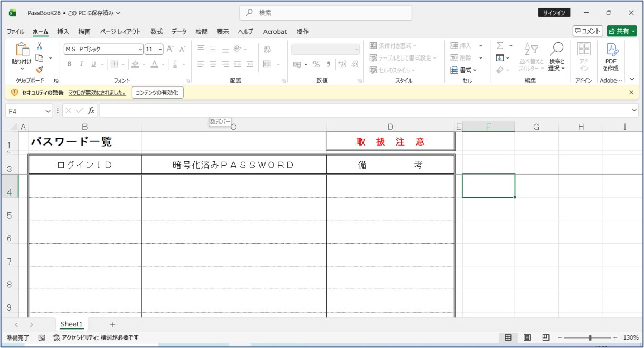
Task: Click the サインイン sign-in button
Action: tap(554, 13)
